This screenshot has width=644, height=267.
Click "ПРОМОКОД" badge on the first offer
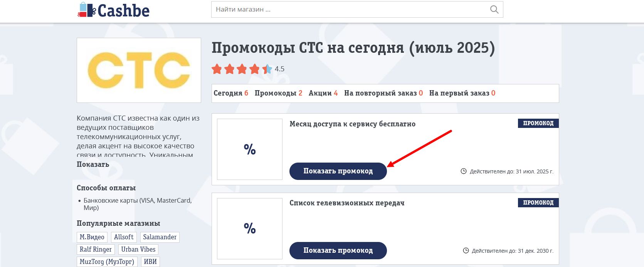coord(538,123)
